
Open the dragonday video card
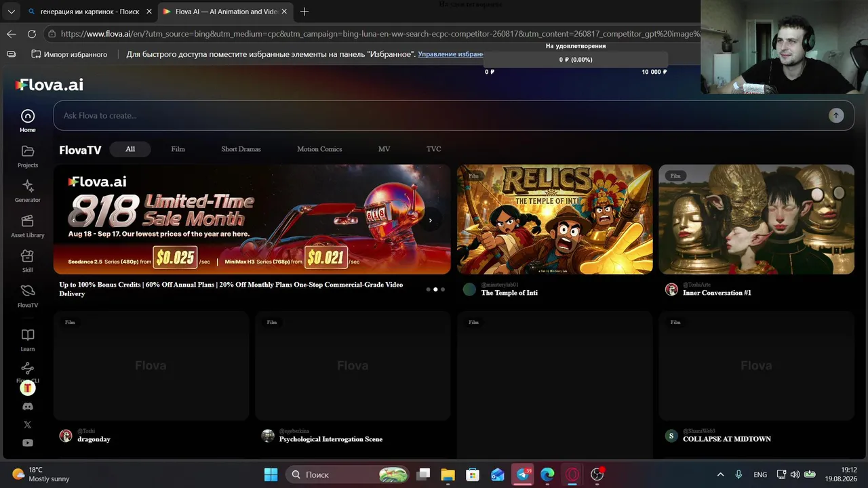tap(151, 366)
